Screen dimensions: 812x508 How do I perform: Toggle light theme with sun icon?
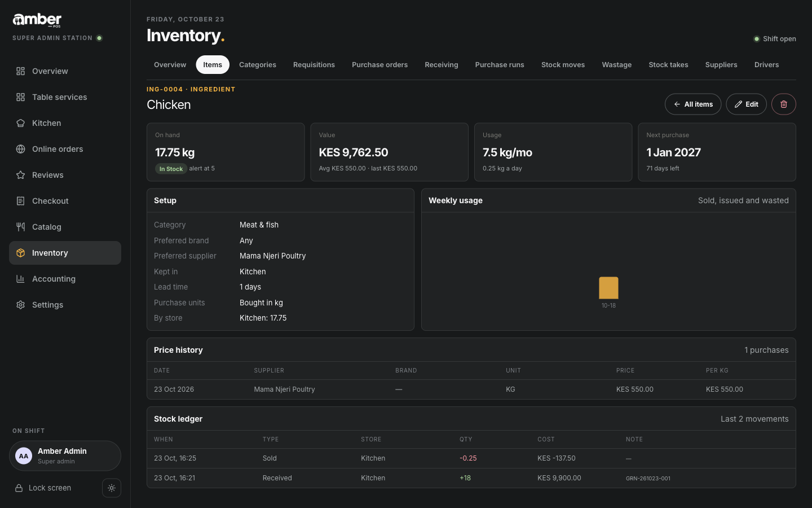coord(112,488)
